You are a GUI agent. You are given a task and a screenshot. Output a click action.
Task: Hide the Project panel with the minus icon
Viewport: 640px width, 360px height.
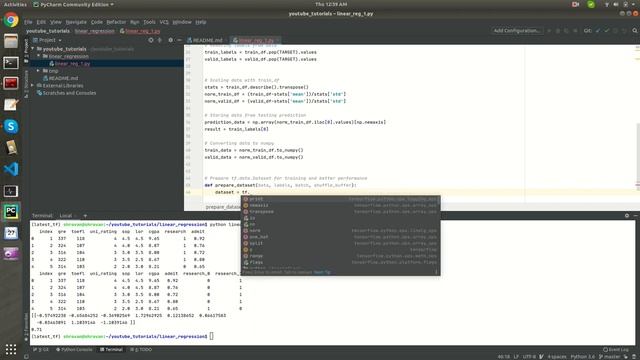click(x=179, y=40)
